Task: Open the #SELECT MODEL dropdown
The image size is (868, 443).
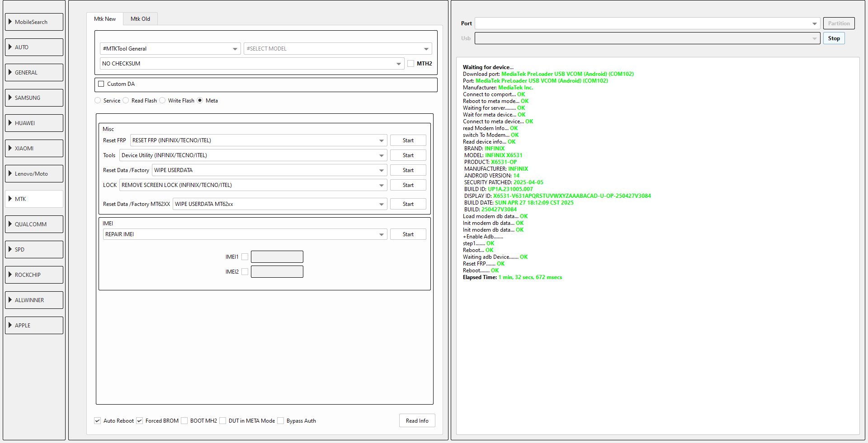Action: [338, 48]
